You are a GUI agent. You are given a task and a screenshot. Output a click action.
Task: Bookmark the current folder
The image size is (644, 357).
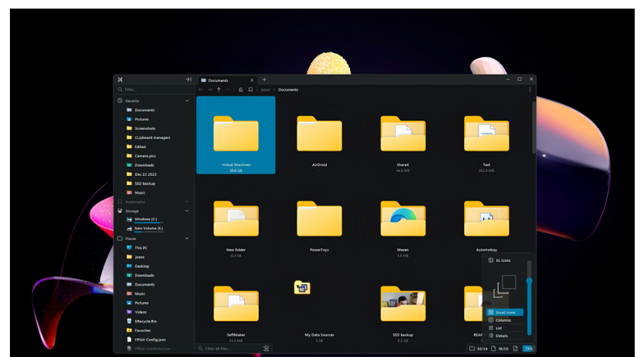point(251,89)
